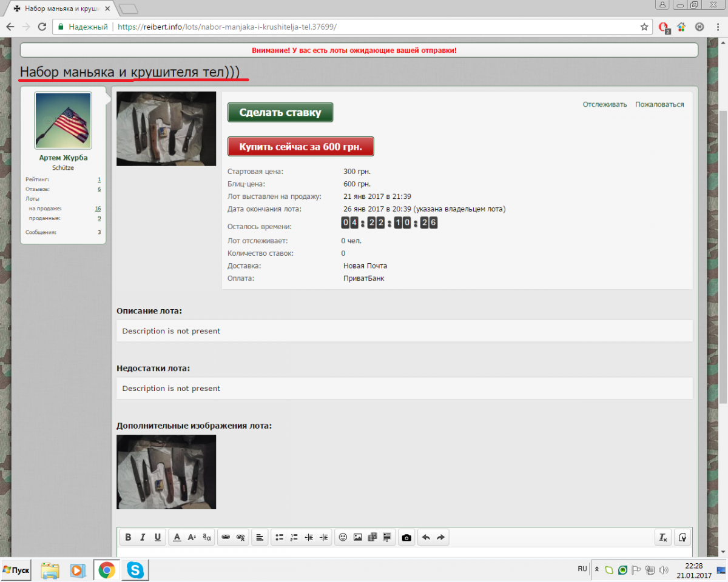Open the colorful house extension icon

click(x=681, y=27)
